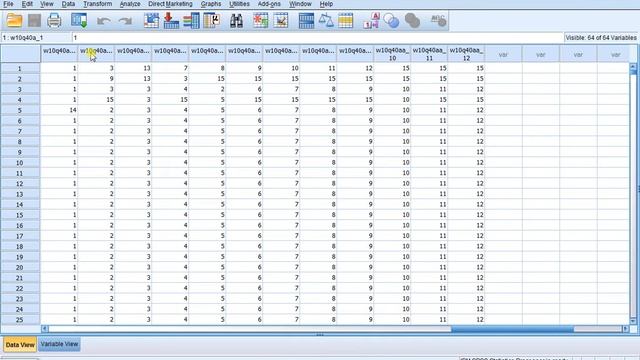This screenshot has height=360, width=640.
Task: Open the File menu
Action: (8, 4)
